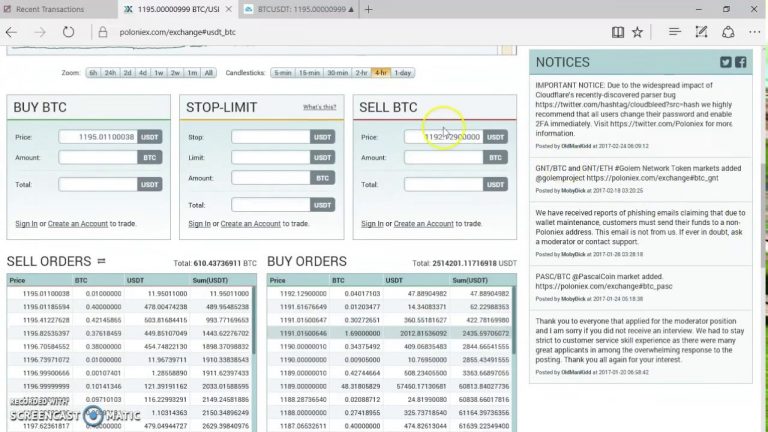Open Poloniex Facebook icon in Notices
The image size is (768, 432).
[x=741, y=62]
